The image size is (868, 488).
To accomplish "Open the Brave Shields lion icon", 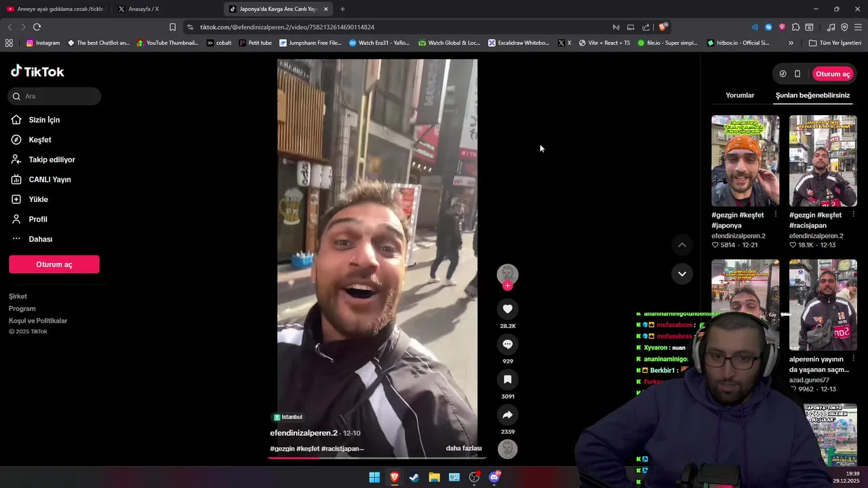I will tap(663, 27).
